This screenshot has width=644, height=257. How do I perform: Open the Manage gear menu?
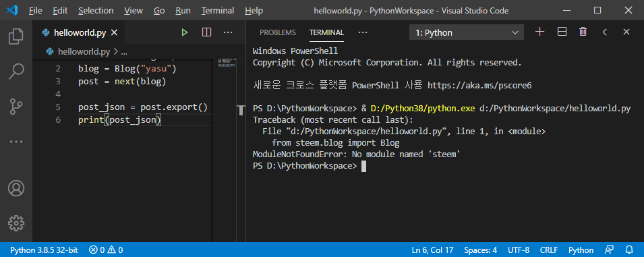(x=16, y=223)
